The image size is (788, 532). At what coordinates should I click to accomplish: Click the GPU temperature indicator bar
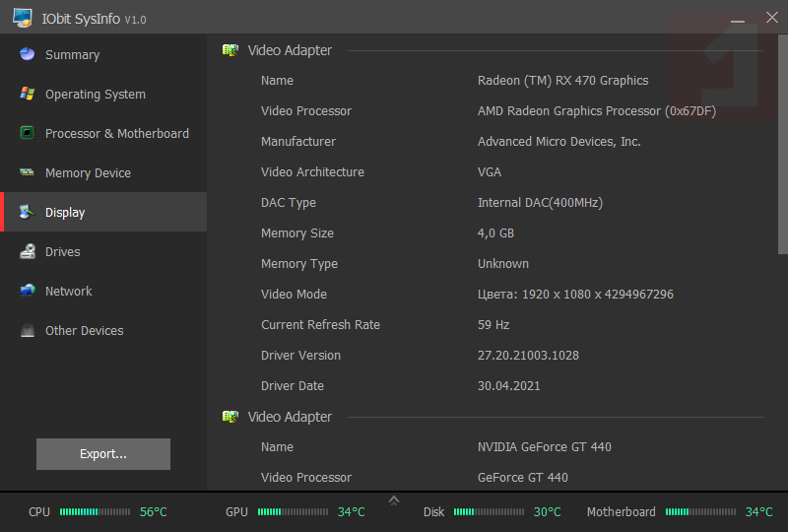[x=293, y=512]
